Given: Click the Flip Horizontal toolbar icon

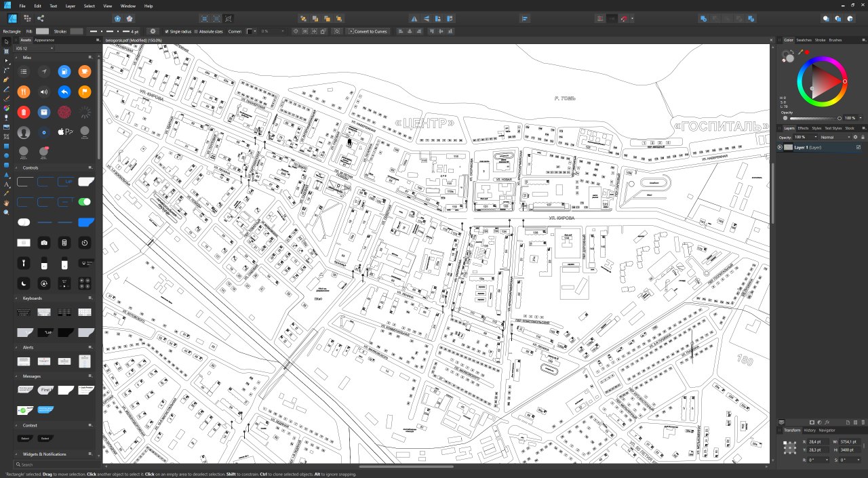Looking at the screenshot, I should (x=414, y=18).
